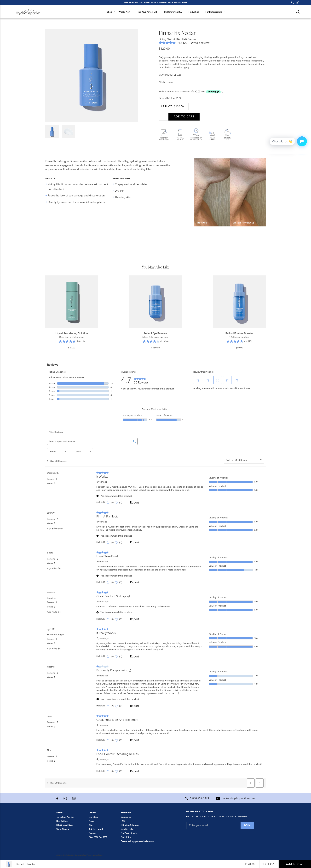Click the Clean Science badge icon
This screenshot has width=311, height=868.
212,132
